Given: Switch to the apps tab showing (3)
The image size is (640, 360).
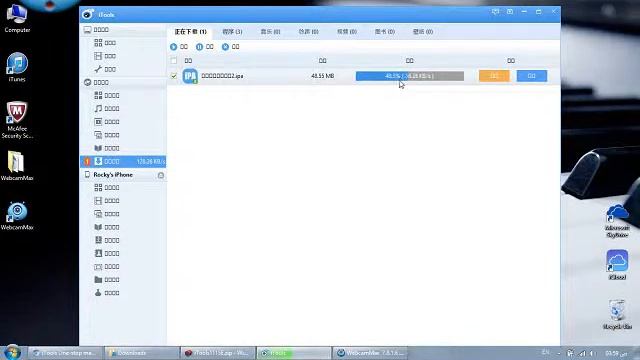Looking at the screenshot, I should (x=232, y=31).
